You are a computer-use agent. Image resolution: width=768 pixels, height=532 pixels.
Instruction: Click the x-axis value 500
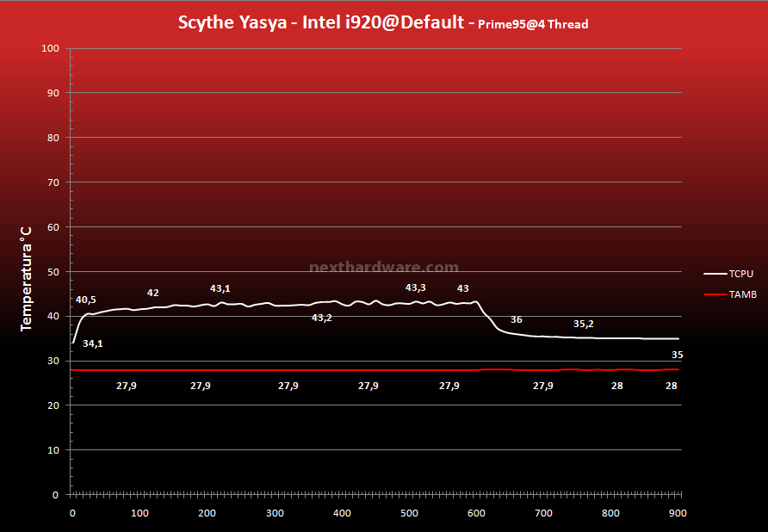click(409, 513)
